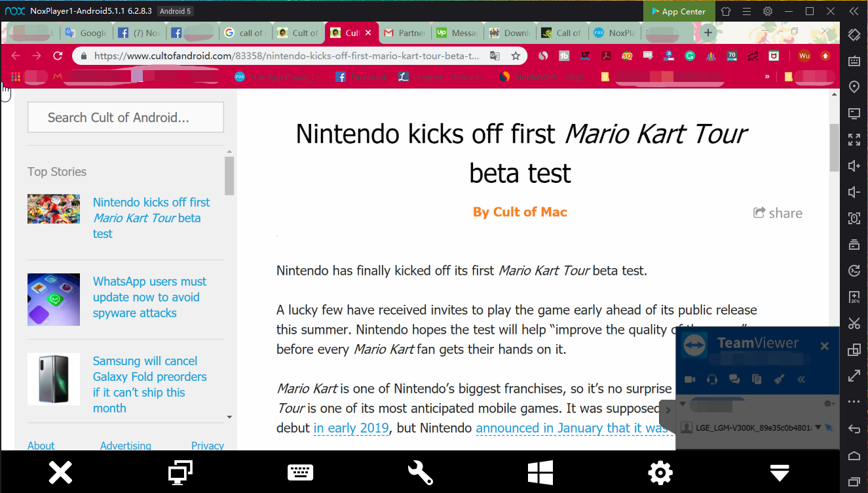Open the Nox skin (shirt) icon
Viewport: 868px width, 493px height.
pyautogui.click(x=726, y=11)
